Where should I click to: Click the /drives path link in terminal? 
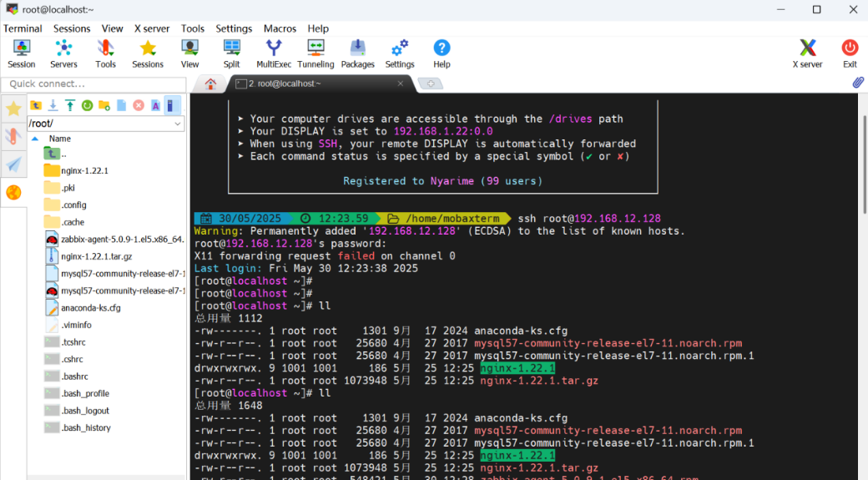[x=570, y=119]
